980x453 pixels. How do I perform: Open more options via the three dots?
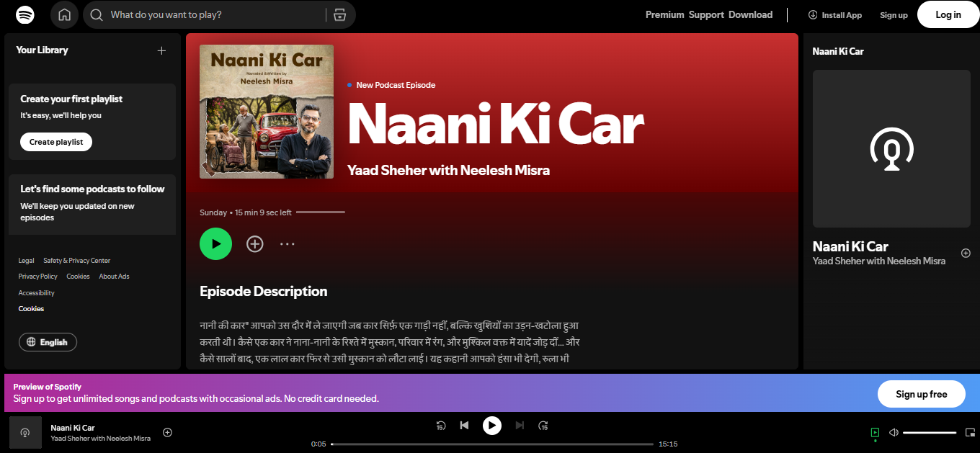point(288,244)
